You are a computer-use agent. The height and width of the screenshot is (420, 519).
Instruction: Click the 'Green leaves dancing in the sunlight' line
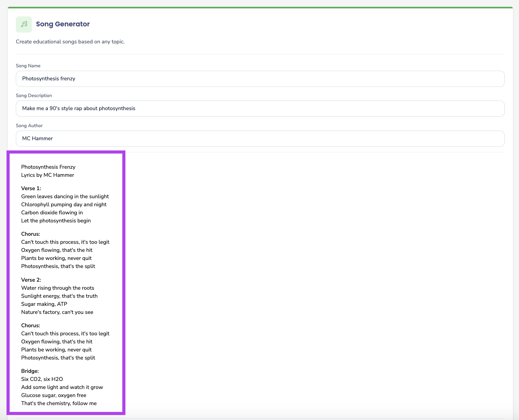[x=65, y=196]
